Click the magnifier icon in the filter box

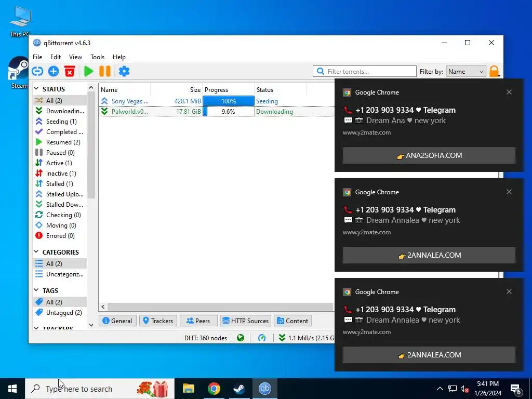point(320,71)
